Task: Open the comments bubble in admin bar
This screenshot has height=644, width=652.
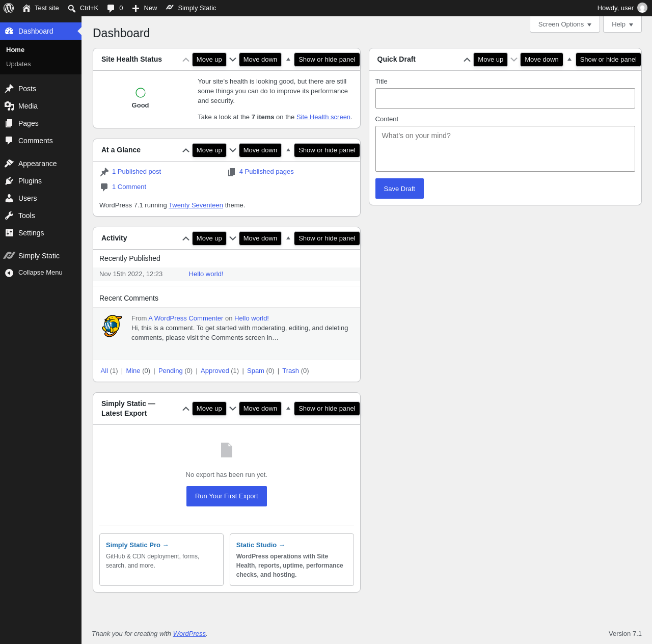Action: pyautogui.click(x=115, y=8)
